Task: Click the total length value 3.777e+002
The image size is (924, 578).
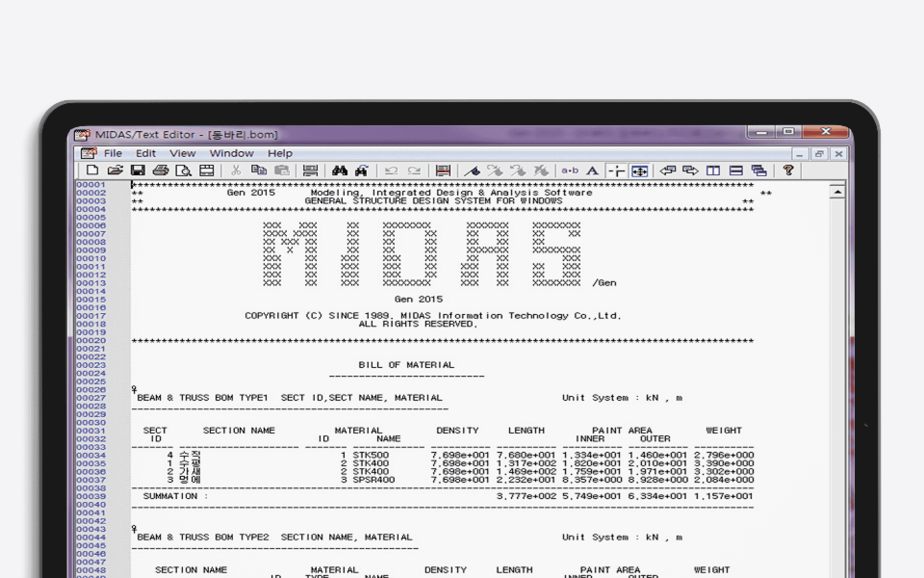Action: tap(526, 496)
